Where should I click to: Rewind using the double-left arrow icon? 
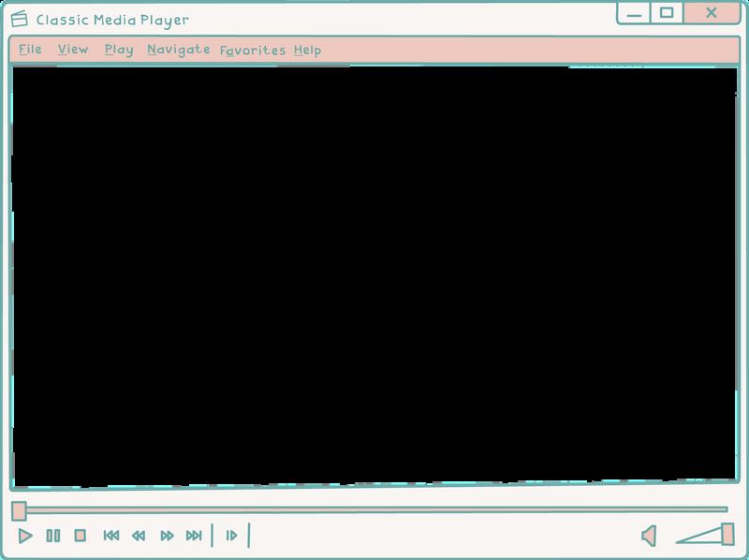click(139, 536)
